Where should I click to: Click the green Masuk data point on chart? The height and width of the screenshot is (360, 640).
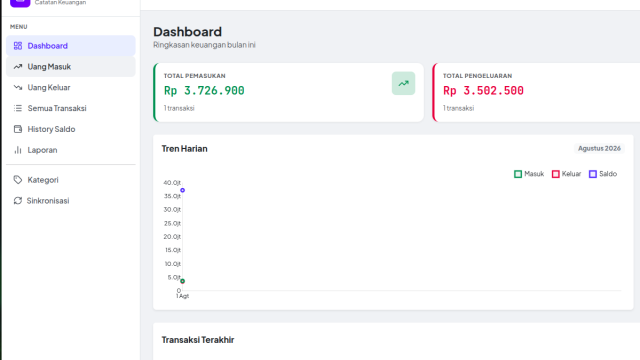[182, 281]
